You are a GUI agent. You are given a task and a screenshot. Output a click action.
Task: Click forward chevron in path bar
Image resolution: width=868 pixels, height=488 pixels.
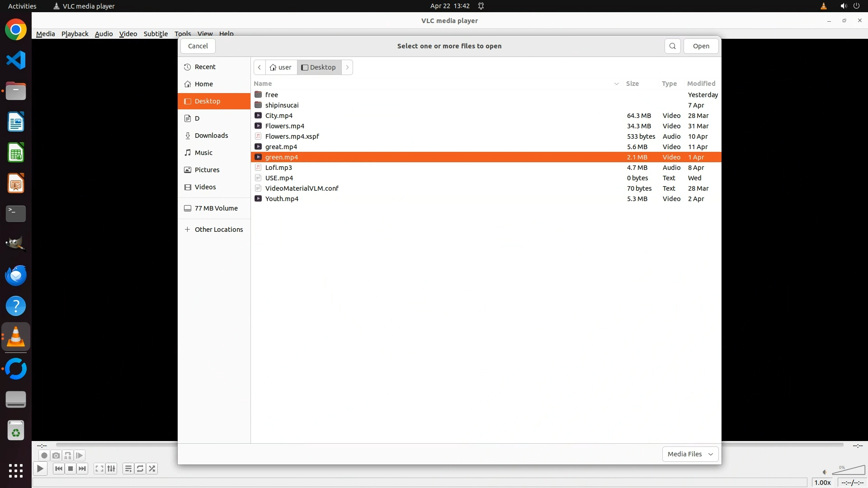pyautogui.click(x=347, y=67)
